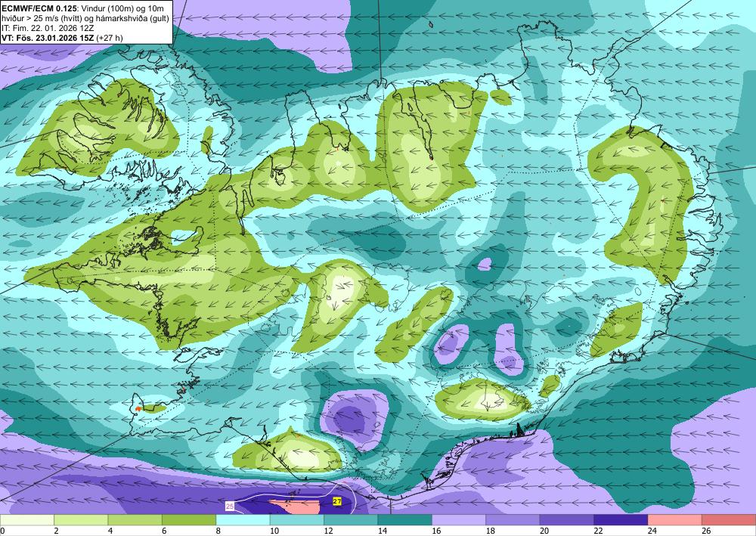Pick the violet legend swatch at 20

point(567,520)
